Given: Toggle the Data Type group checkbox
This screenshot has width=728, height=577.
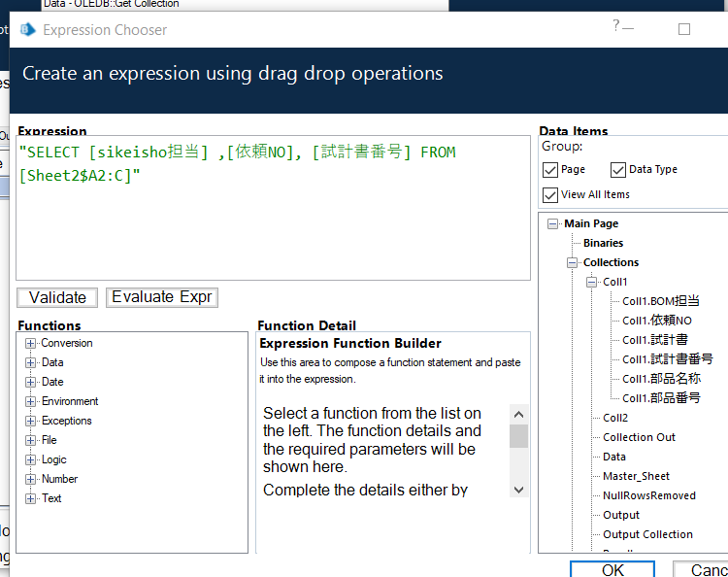Looking at the screenshot, I should point(618,170).
